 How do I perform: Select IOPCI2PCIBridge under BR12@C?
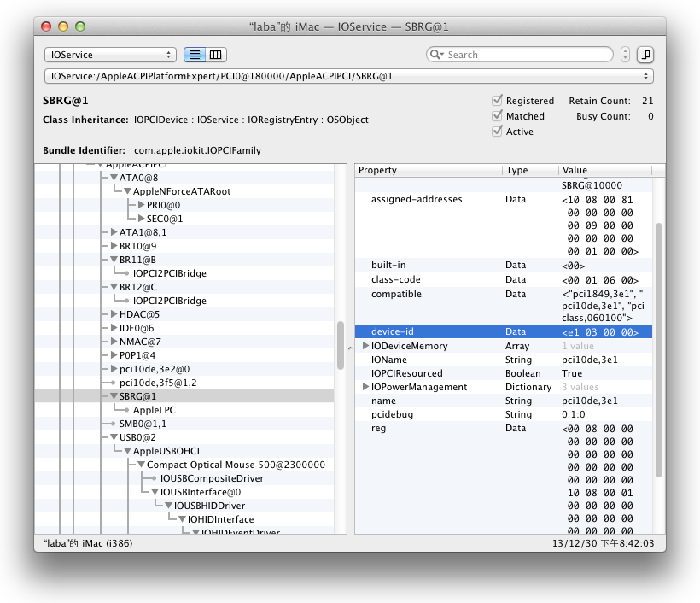pos(170,301)
